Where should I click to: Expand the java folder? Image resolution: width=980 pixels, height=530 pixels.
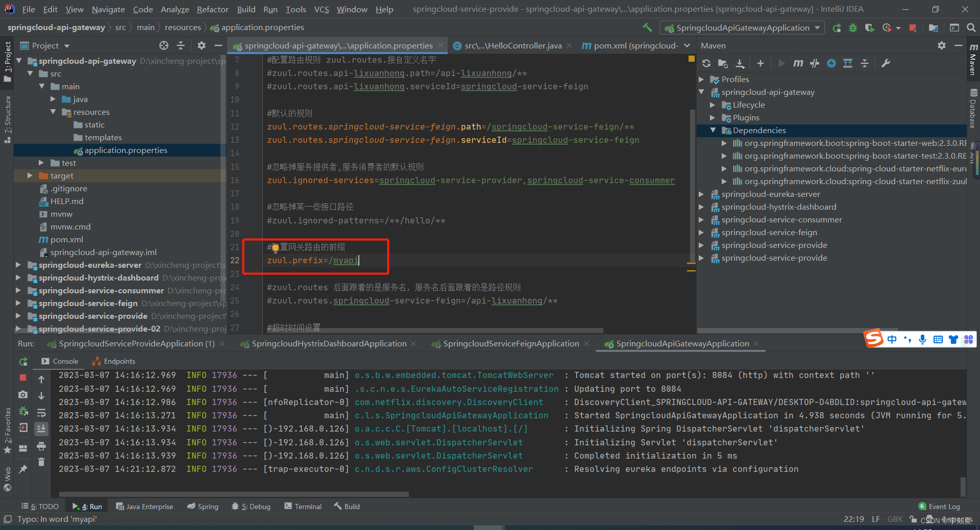(x=53, y=99)
